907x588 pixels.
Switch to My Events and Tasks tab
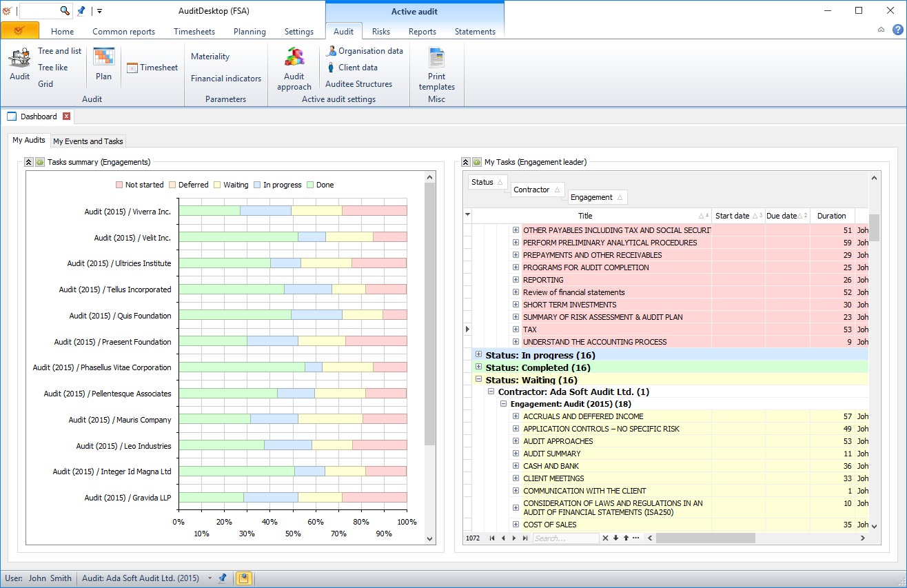88,141
